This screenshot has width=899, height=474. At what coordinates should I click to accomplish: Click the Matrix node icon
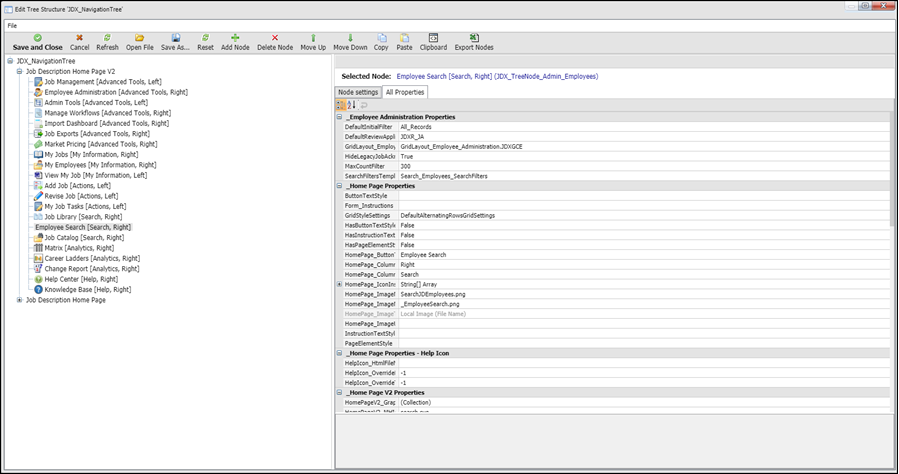38,248
